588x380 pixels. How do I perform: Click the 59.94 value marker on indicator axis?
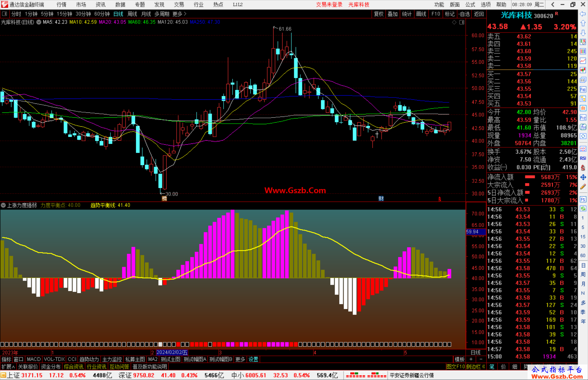pyautogui.click(x=476, y=232)
